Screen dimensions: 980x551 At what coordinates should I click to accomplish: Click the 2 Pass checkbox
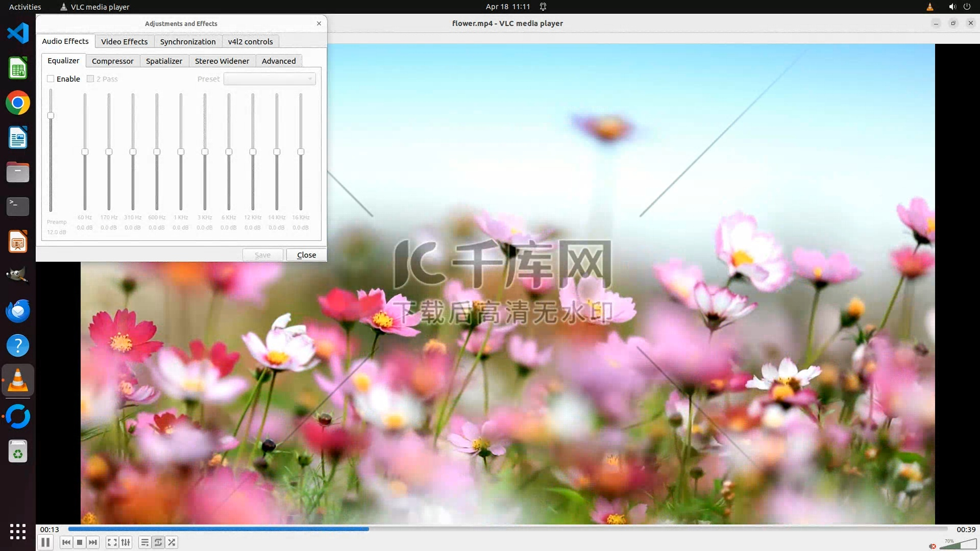pyautogui.click(x=90, y=79)
